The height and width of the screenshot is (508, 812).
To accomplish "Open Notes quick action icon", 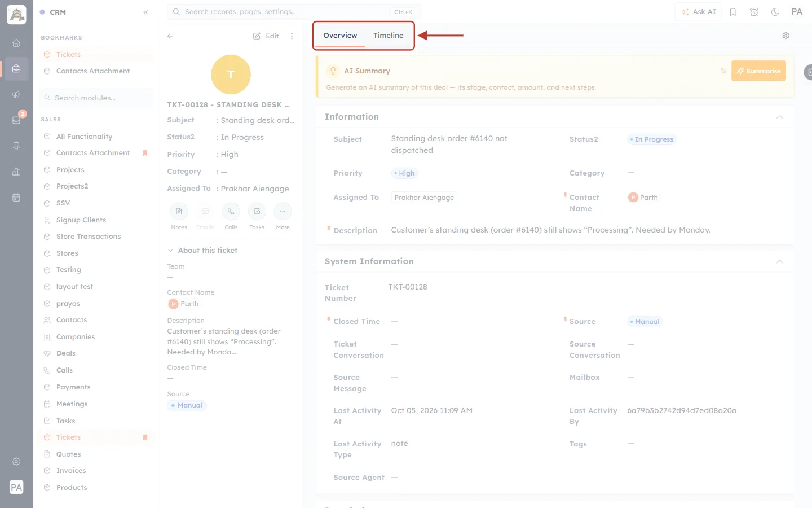I will coord(179,212).
